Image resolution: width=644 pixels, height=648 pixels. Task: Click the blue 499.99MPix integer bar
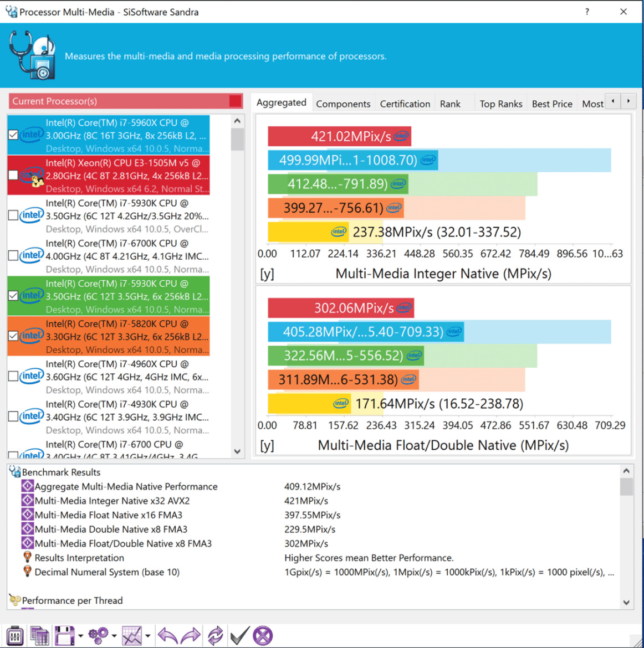tap(353, 160)
